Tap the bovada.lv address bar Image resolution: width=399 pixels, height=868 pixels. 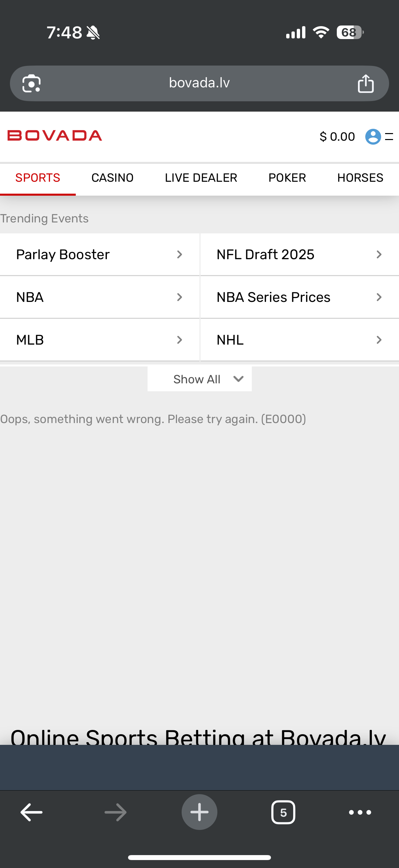(199, 83)
